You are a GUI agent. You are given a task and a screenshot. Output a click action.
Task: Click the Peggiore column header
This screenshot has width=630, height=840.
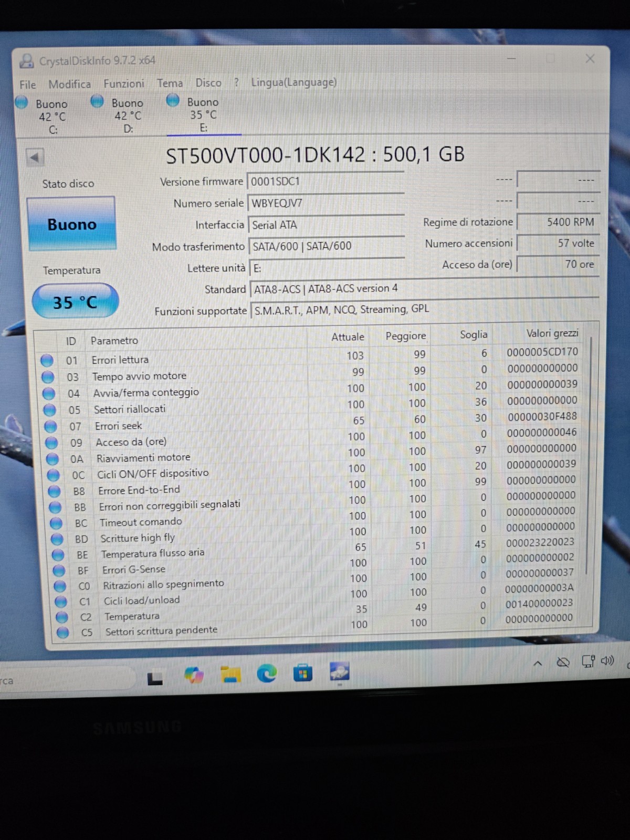point(406,336)
